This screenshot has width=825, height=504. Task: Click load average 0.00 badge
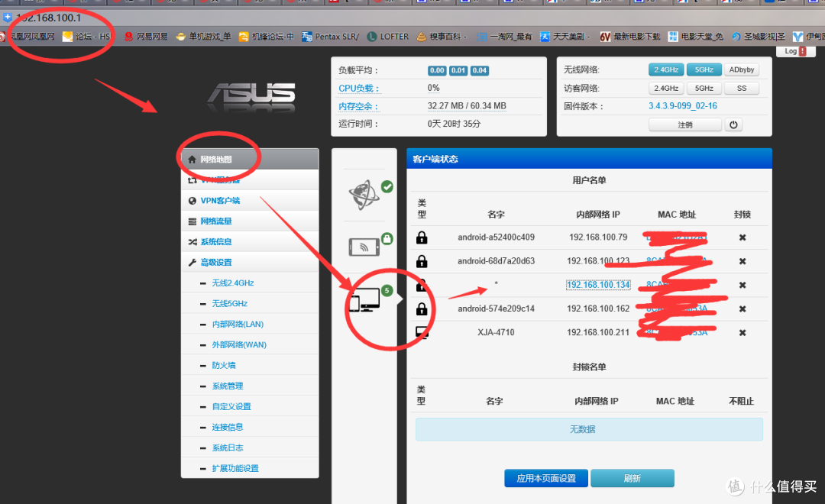point(437,70)
